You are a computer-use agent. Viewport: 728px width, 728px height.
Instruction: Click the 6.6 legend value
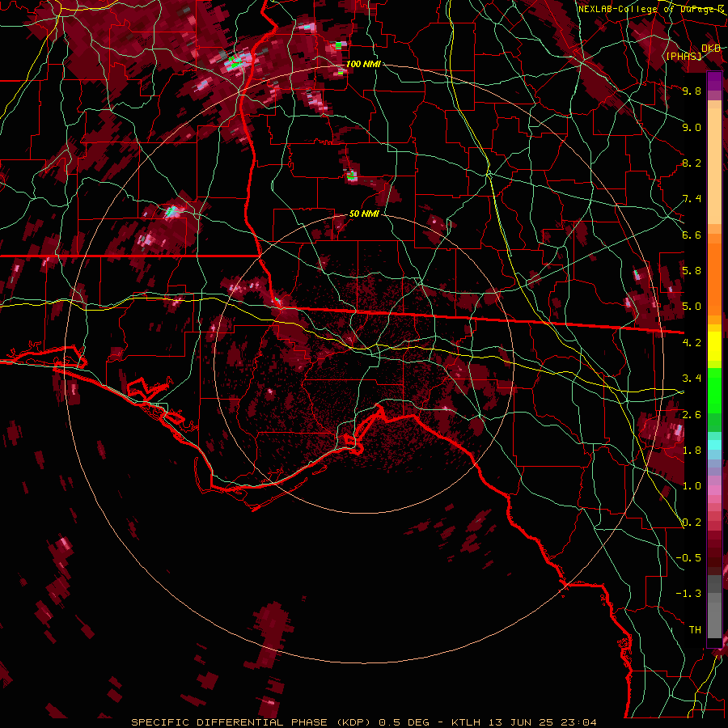coord(692,235)
